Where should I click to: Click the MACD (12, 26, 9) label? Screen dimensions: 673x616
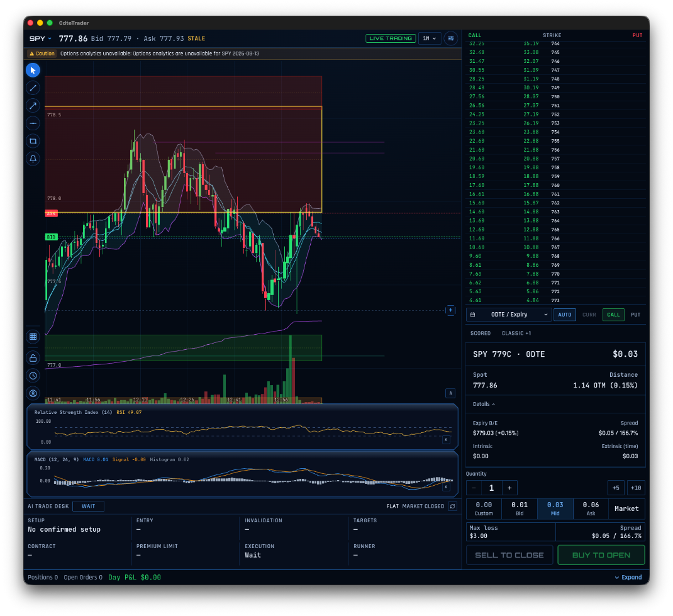[x=57, y=460]
